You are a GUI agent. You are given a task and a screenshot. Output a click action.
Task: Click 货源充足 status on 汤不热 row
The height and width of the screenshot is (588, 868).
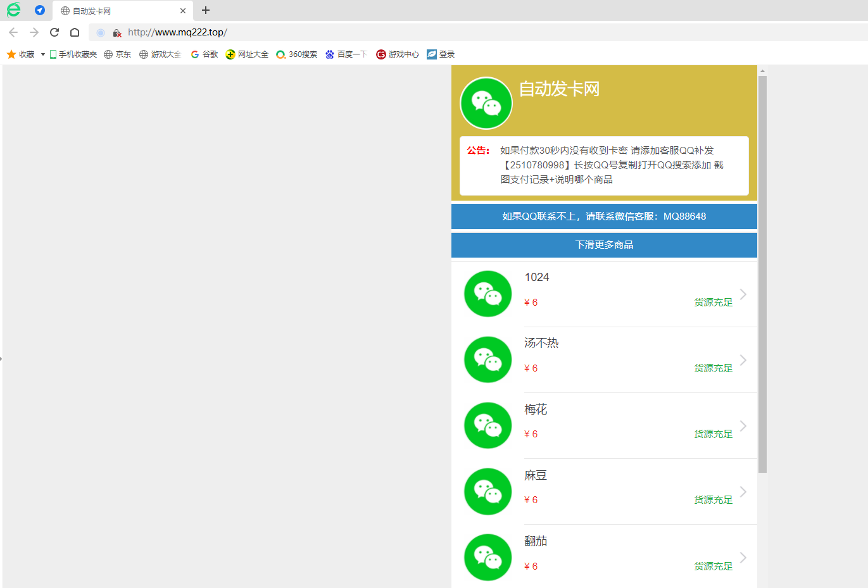(x=714, y=368)
